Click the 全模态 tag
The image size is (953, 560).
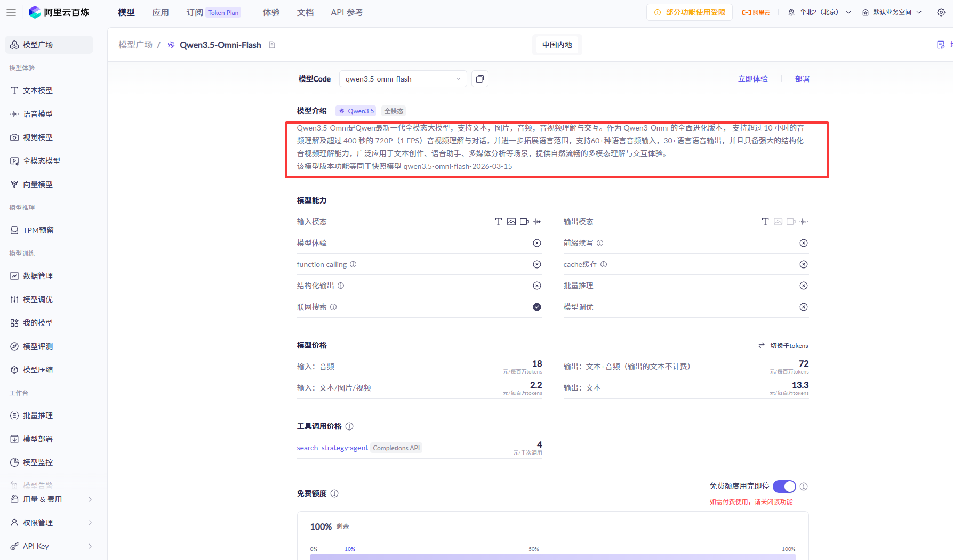(x=394, y=111)
